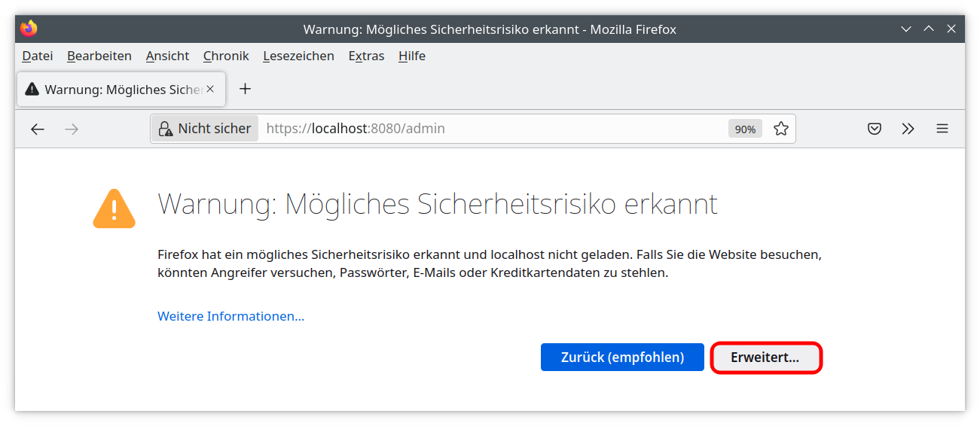Open the Ansicht menu
This screenshot has height=426, width=980.
[168, 56]
